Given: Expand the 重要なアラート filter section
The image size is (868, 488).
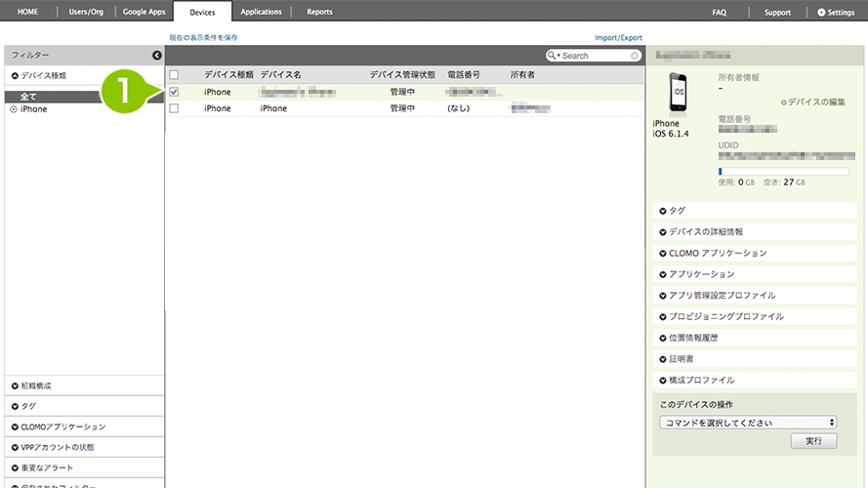Looking at the screenshot, I should 84,468.
